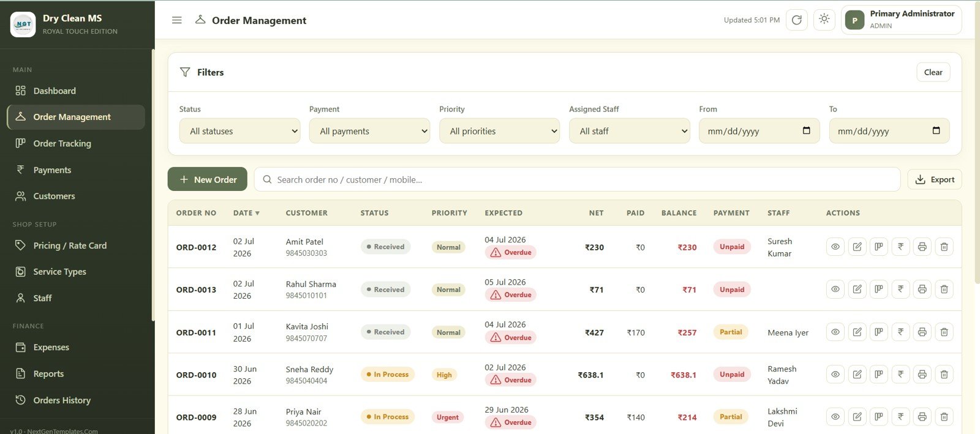Clear all filters
The height and width of the screenshot is (434, 980).
[x=933, y=72]
